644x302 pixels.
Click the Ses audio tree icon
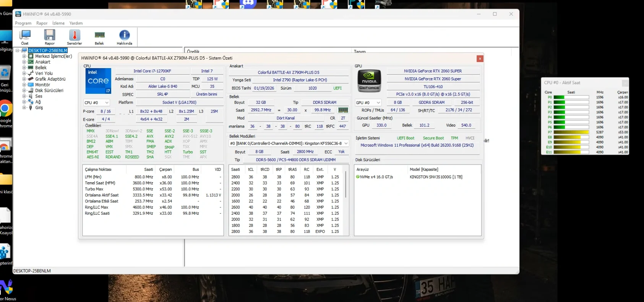click(x=31, y=96)
